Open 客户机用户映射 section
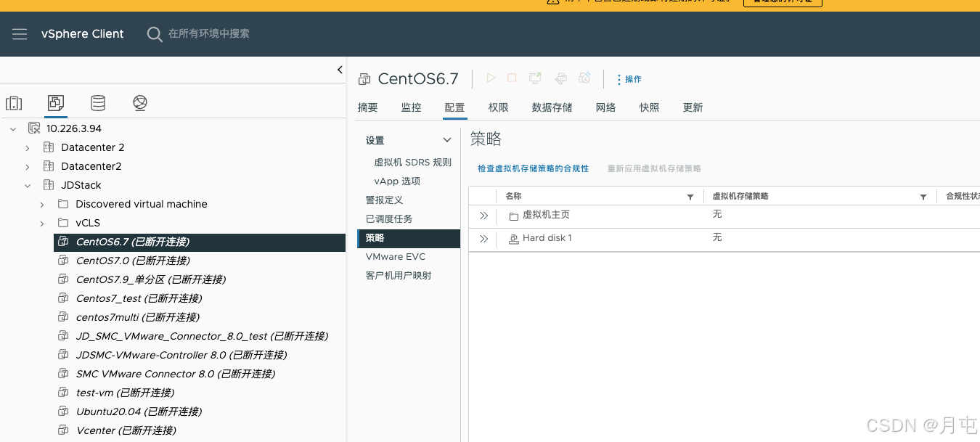The width and height of the screenshot is (980, 442). tap(399, 275)
